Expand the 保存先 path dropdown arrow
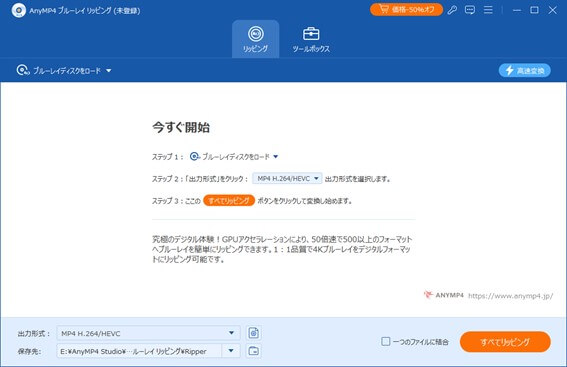The image size is (567, 367). pyautogui.click(x=231, y=351)
